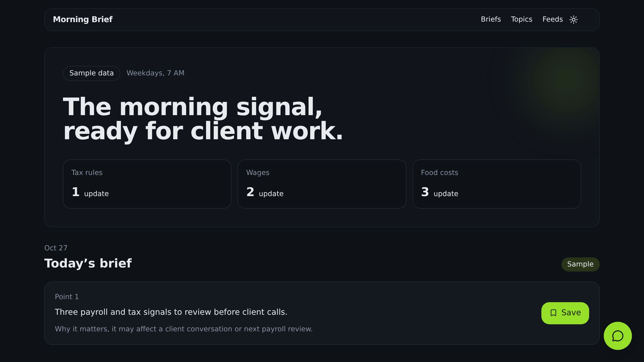Open the Wages update card
This screenshot has height=362, width=644.
point(322,184)
